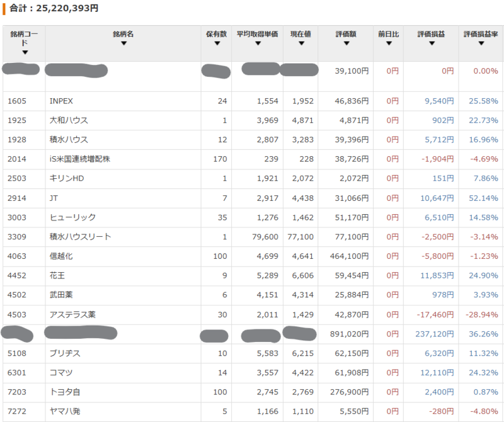Click the total 合計：25,220,393円 heading

54,8
